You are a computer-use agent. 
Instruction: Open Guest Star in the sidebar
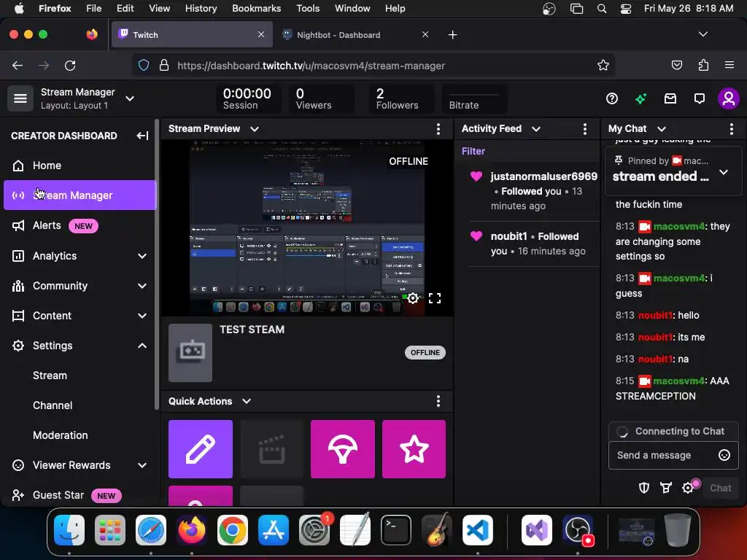[80, 495]
